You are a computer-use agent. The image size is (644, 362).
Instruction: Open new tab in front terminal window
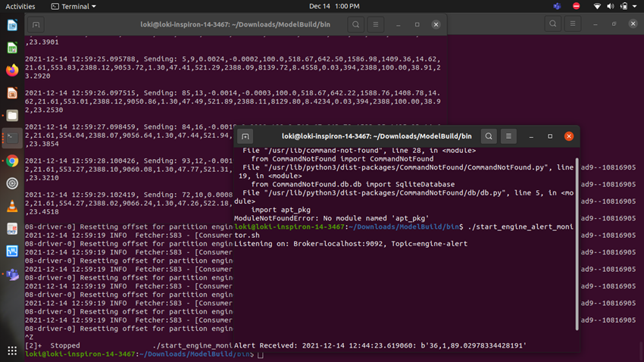(x=245, y=136)
